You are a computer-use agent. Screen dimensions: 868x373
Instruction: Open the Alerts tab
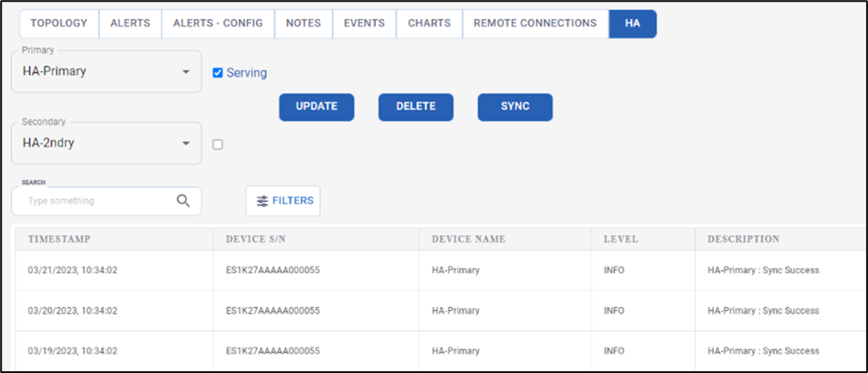[130, 23]
